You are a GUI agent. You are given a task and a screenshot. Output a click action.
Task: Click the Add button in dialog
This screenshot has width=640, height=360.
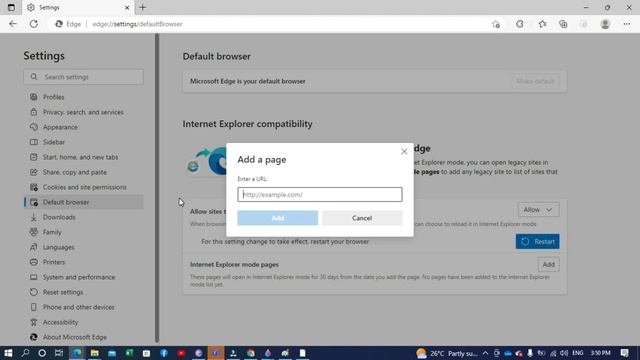pos(278,218)
